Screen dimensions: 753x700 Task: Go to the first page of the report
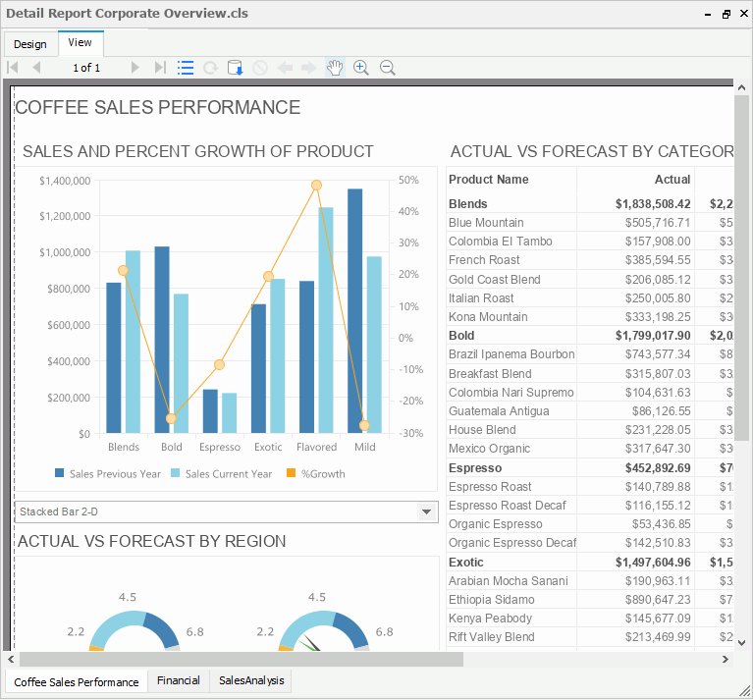[13, 68]
